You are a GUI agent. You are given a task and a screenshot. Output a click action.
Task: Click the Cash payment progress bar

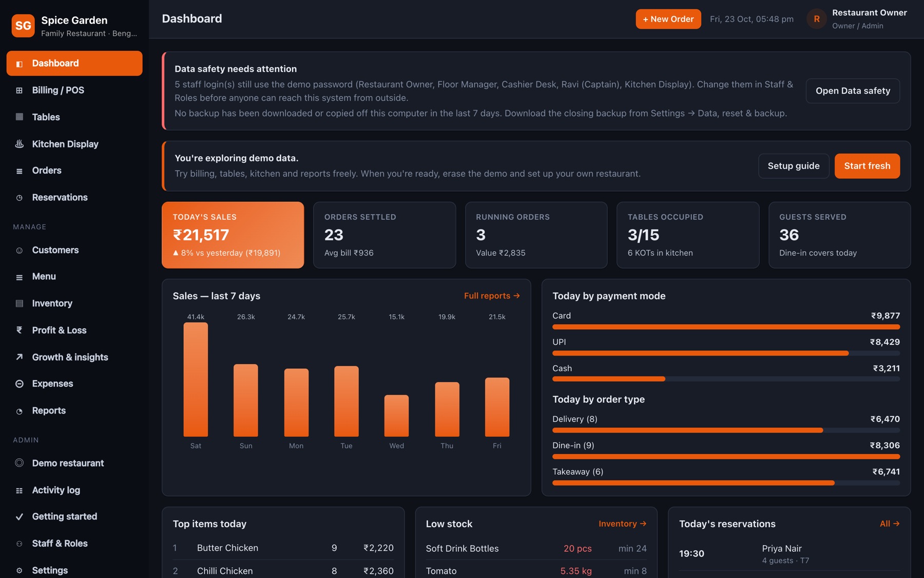point(726,379)
